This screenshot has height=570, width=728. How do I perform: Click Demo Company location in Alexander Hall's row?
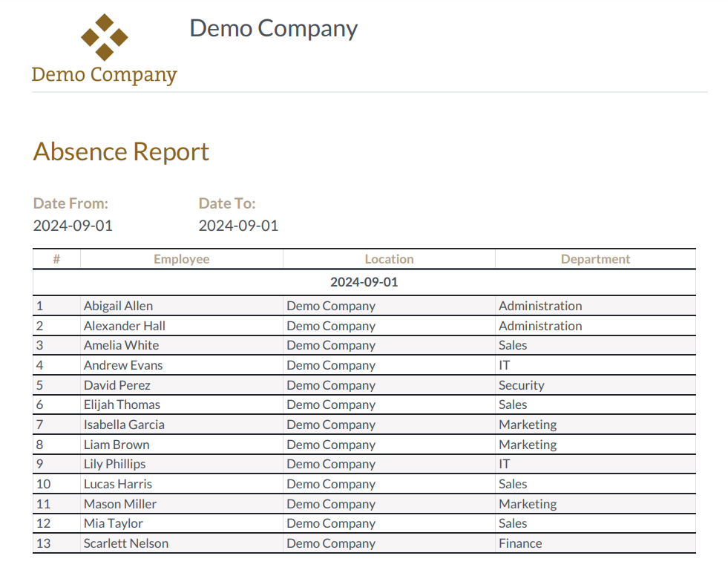point(331,326)
